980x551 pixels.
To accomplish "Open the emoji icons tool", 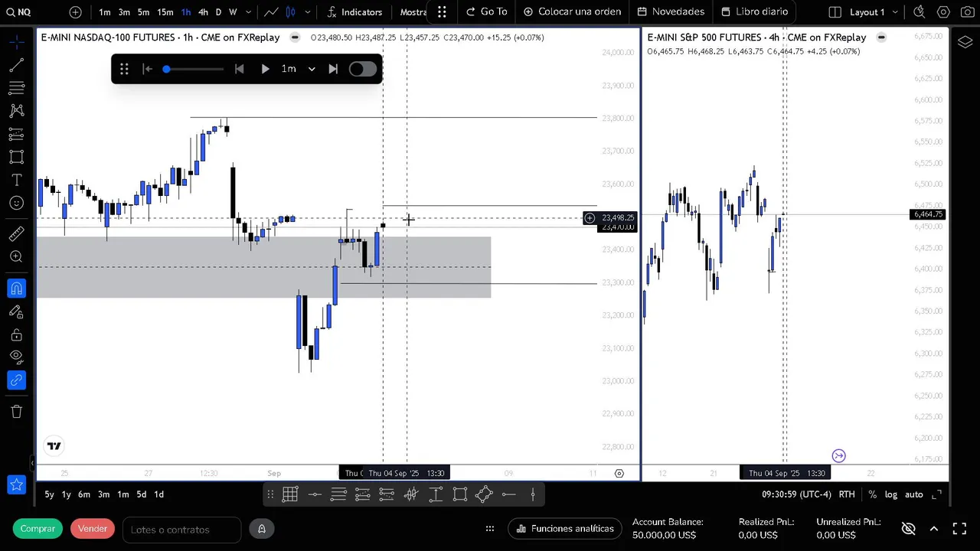I will [x=16, y=203].
